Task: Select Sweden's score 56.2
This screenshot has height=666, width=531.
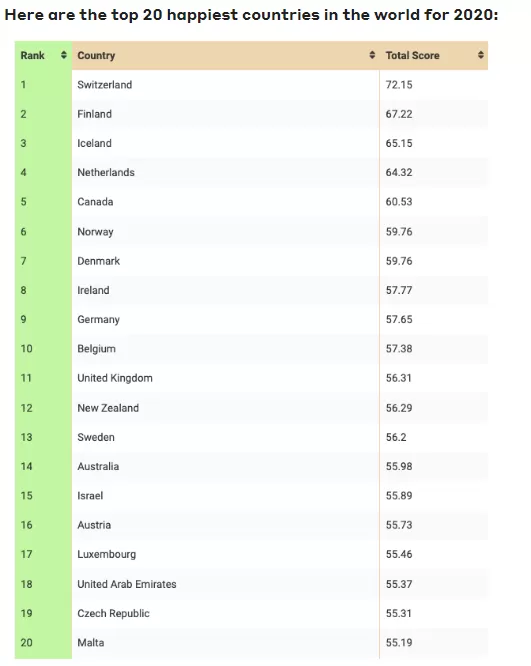Action: [x=396, y=437]
